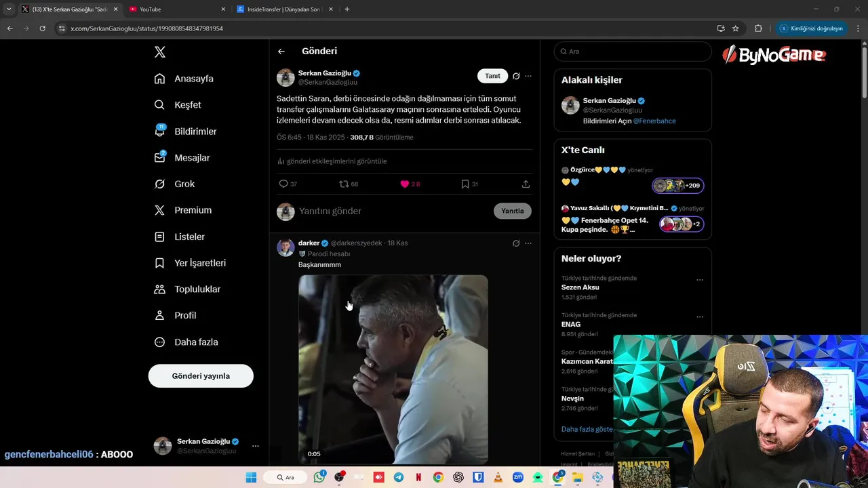868x488 pixels.
Task: Go back with Gönderi arrow
Action: [281, 52]
